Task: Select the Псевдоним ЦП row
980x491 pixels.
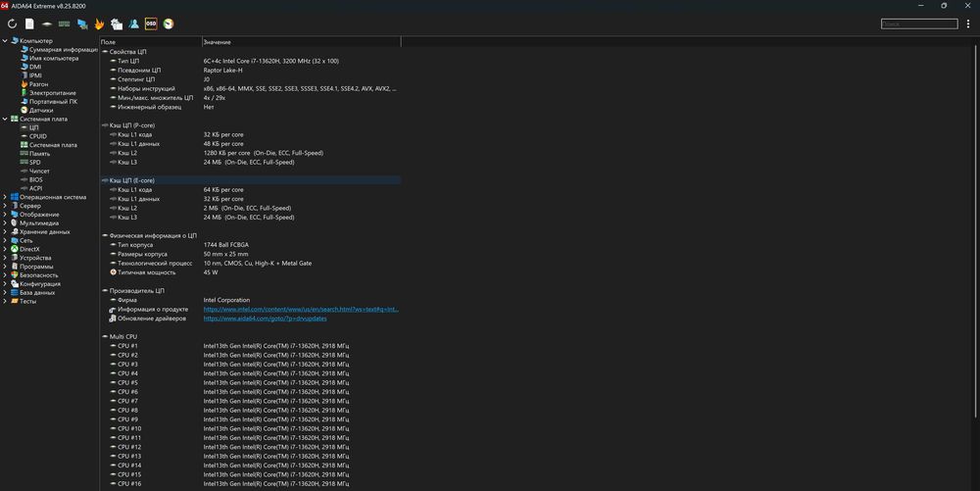Action: point(250,70)
